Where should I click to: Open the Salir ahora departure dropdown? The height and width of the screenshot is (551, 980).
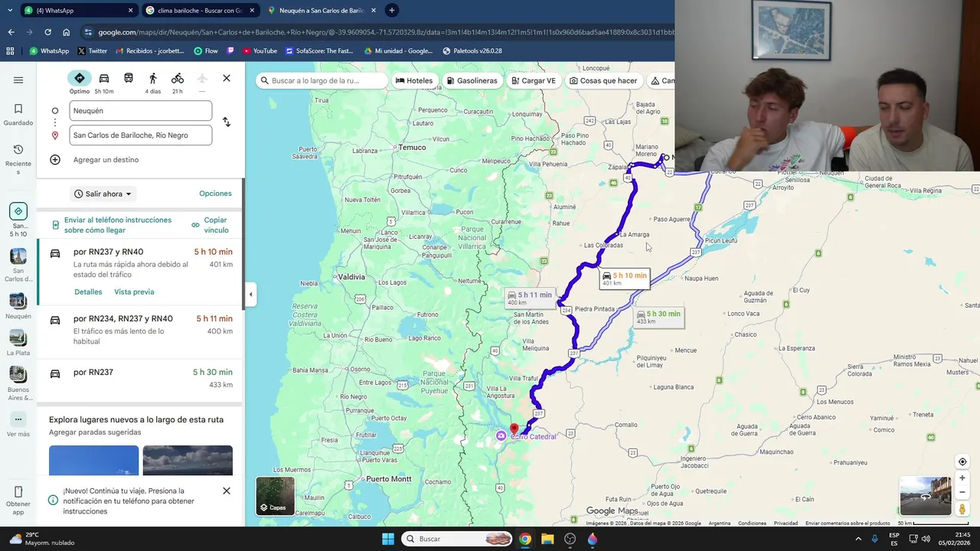pos(103,194)
